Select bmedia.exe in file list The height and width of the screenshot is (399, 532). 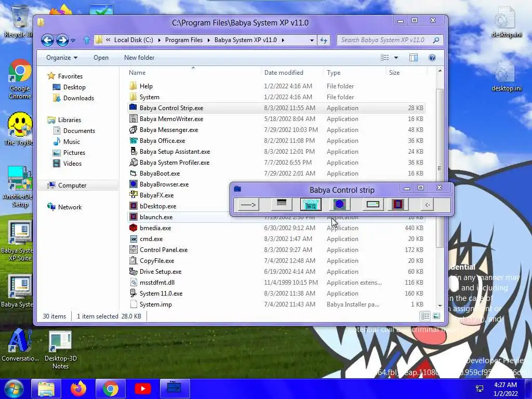276,228
